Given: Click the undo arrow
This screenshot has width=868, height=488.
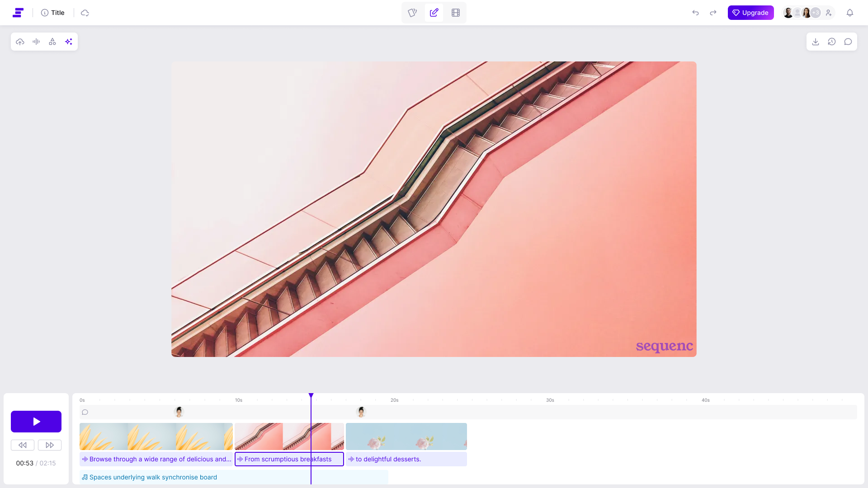Looking at the screenshot, I should coord(695,13).
